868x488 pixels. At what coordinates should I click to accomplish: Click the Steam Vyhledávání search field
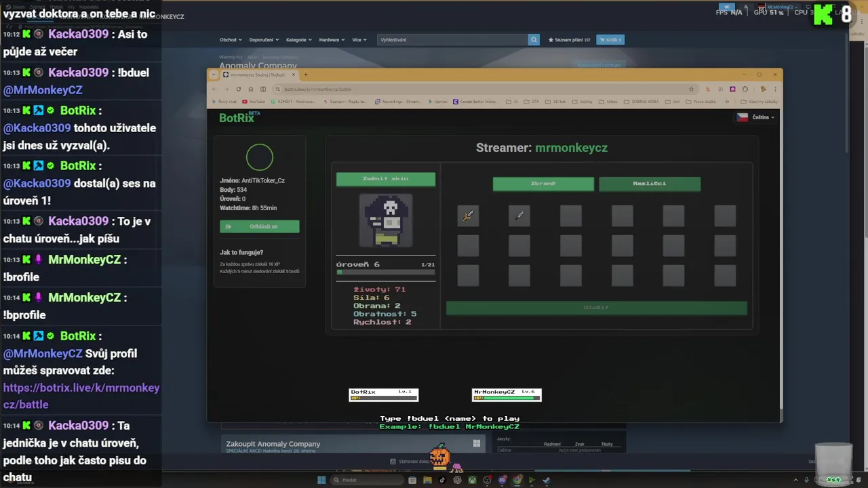(x=453, y=39)
